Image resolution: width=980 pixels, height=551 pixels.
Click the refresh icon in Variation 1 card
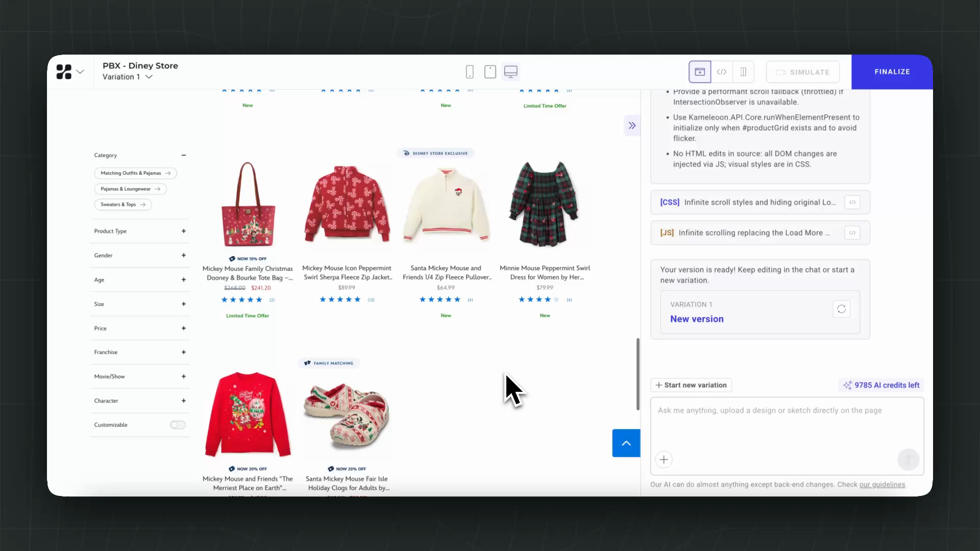click(841, 309)
